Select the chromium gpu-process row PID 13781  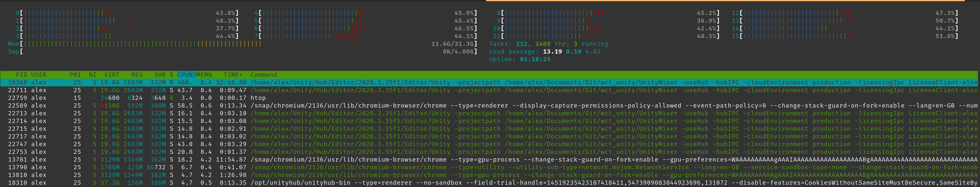point(152,160)
